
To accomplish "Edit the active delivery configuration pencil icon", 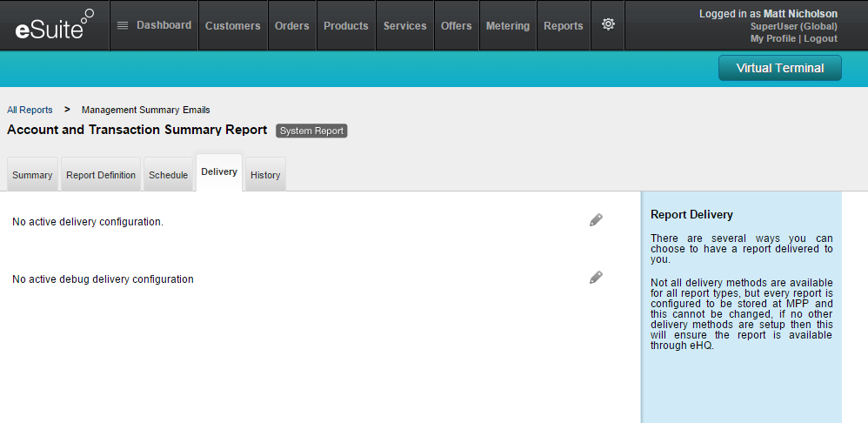I will pos(596,220).
